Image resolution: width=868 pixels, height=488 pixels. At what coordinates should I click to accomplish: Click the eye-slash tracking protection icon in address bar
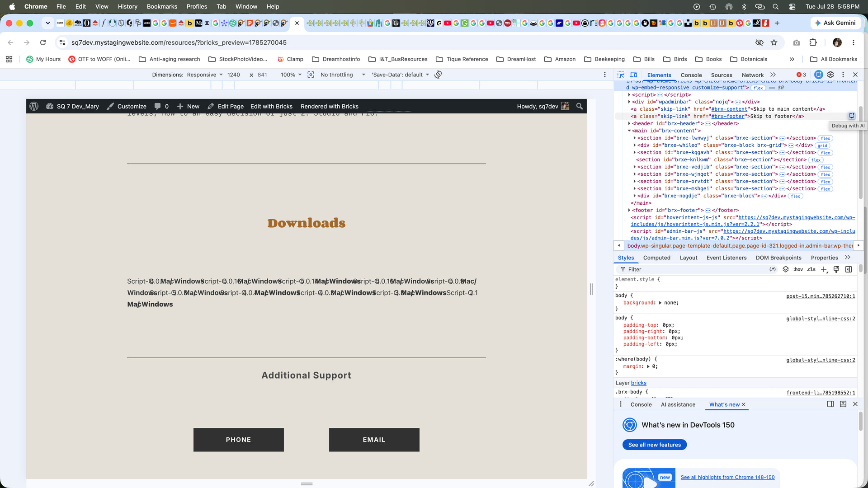click(x=759, y=42)
